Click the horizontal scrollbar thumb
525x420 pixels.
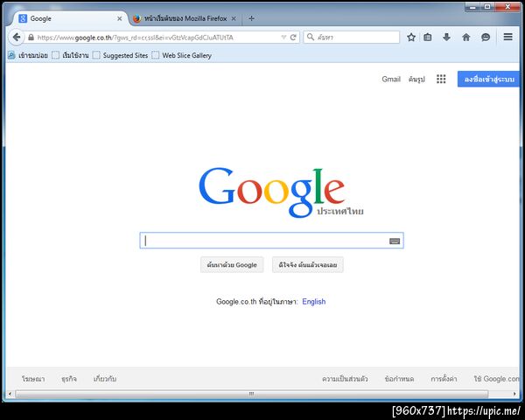coord(251,394)
